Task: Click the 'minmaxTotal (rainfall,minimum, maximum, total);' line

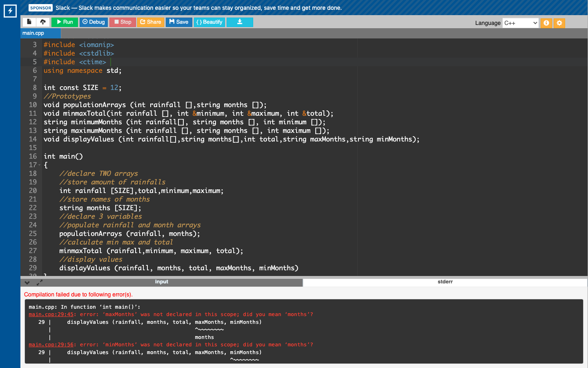Action: (151, 251)
